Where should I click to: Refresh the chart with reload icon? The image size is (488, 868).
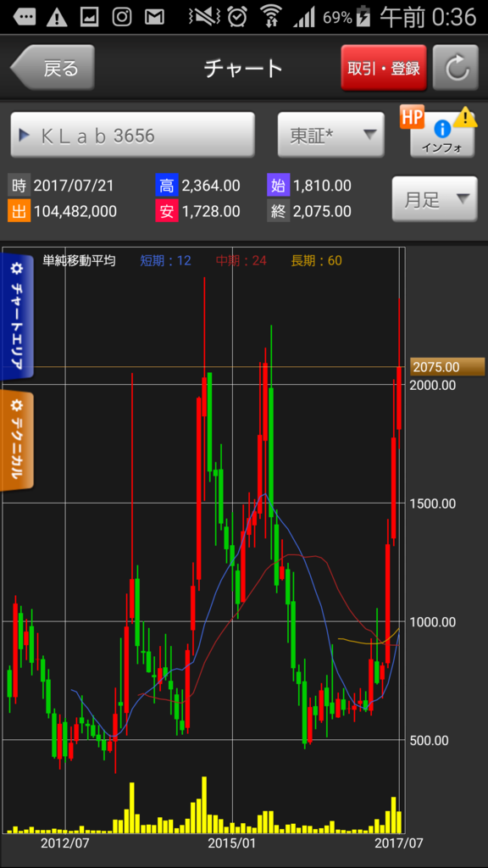click(x=455, y=68)
